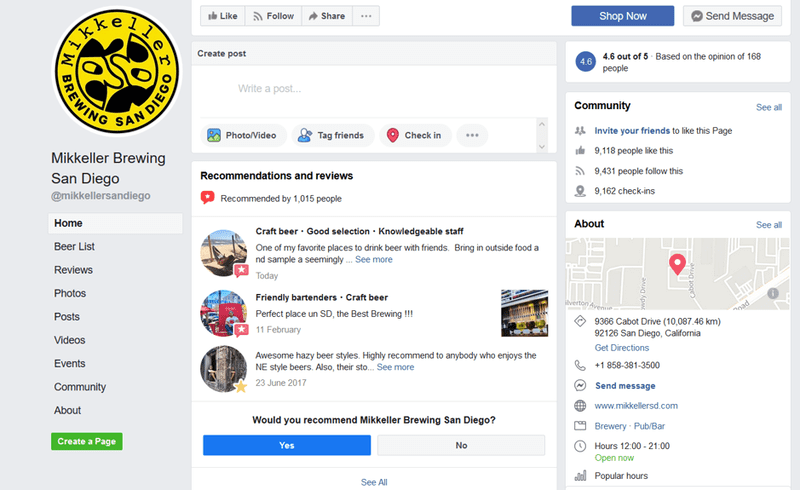Open the three-dot more options menu beside Share
The image size is (800, 490).
tap(366, 16)
